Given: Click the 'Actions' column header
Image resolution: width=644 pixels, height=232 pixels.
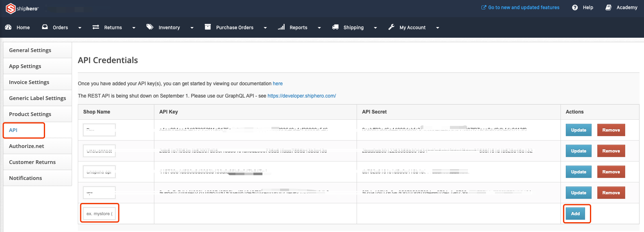Looking at the screenshot, I should click(575, 112).
